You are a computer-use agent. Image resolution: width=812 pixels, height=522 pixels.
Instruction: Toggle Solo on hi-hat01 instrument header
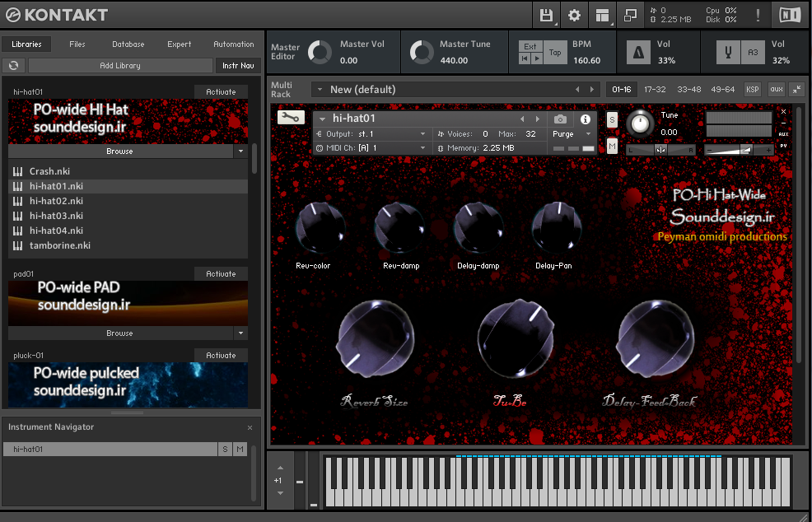coord(612,120)
